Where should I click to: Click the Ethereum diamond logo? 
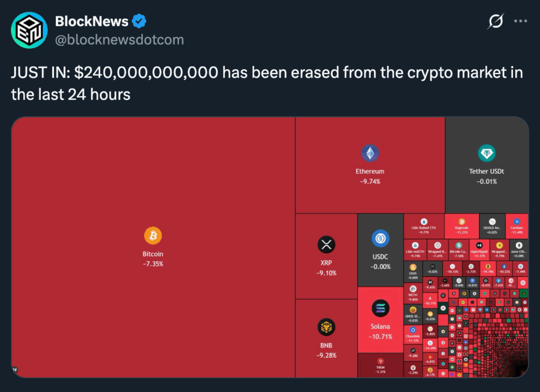tap(370, 154)
